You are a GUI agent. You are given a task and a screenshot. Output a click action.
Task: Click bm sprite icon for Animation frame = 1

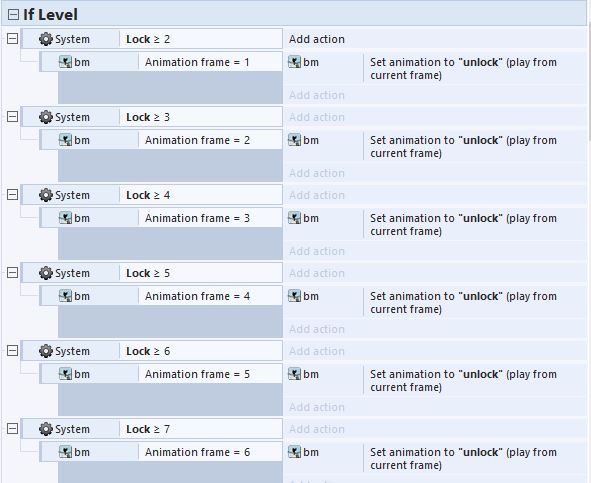pyautogui.click(x=65, y=62)
